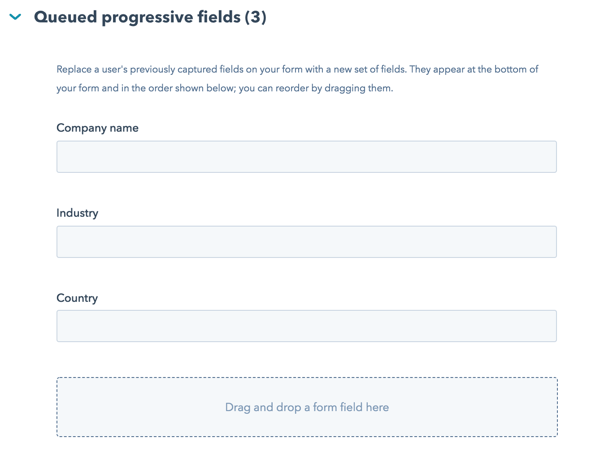The image size is (600, 459).
Task: Click the Country field label
Action: click(x=77, y=298)
